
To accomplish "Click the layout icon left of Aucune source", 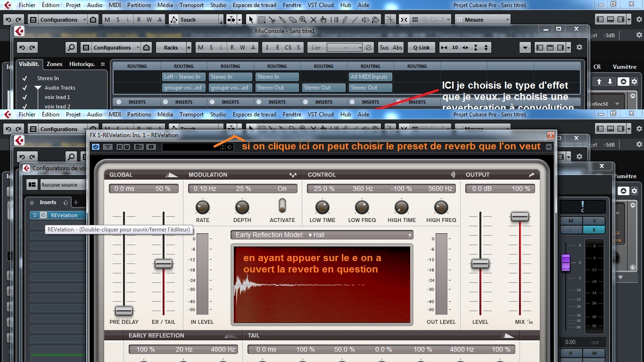I will coord(32,185).
